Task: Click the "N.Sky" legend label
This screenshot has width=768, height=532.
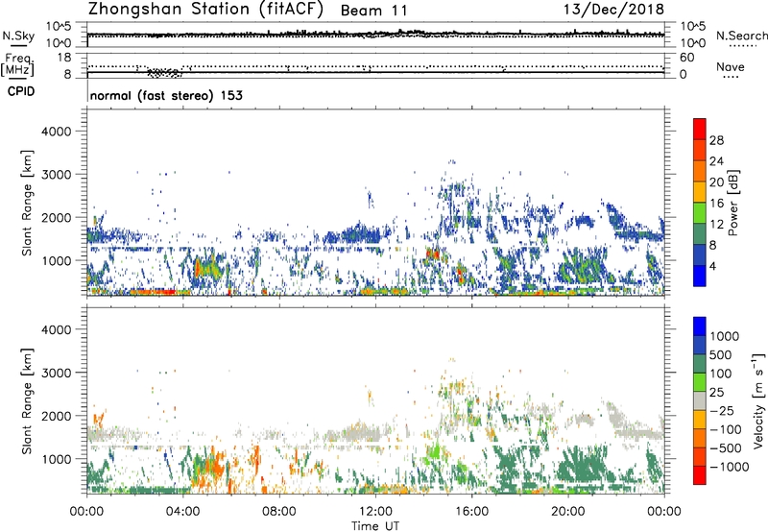Action: click(x=18, y=36)
